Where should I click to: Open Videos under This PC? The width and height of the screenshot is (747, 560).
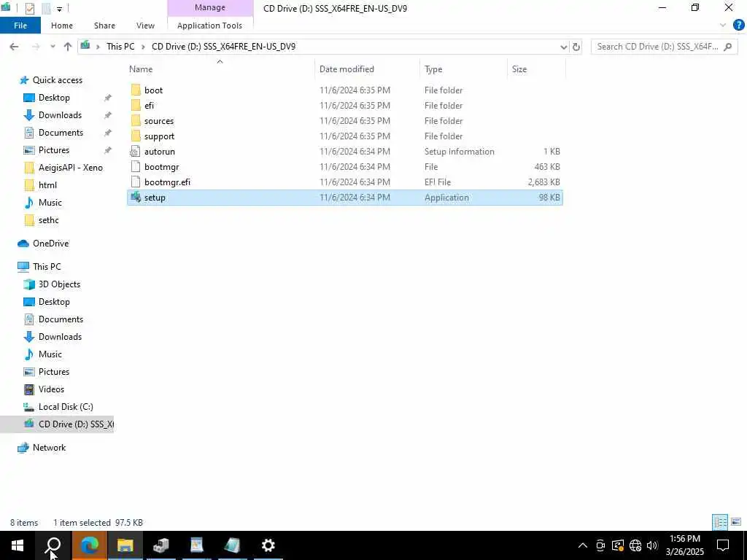coord(52,389)
